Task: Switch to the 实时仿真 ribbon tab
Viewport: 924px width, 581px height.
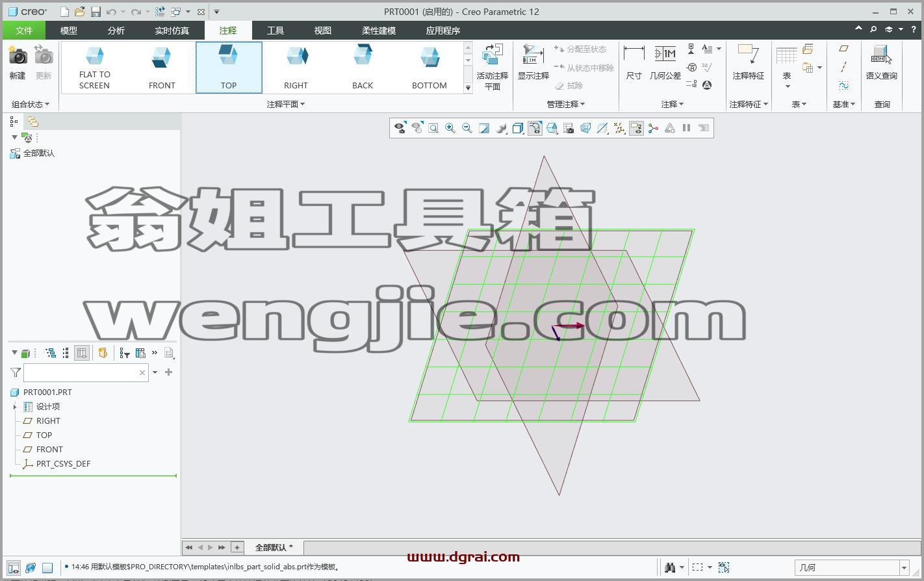Action: [172, 30]
